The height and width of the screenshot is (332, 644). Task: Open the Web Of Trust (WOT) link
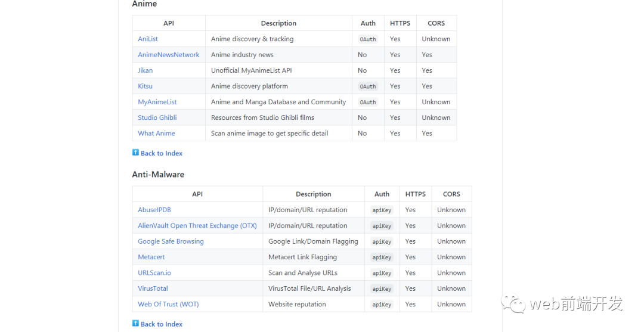coord(168,305)
